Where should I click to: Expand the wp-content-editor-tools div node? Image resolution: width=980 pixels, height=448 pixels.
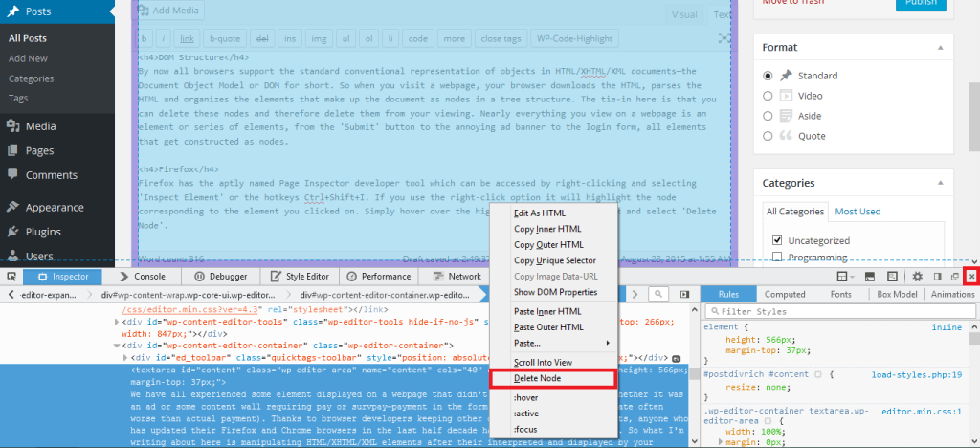pyautogui.click(x=117, y=322)
